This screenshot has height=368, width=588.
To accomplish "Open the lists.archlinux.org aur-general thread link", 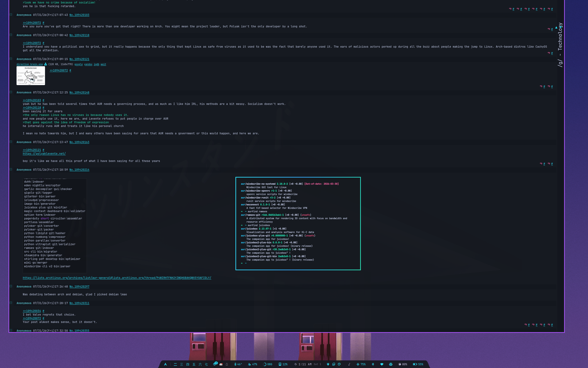I will pos(117,278).
